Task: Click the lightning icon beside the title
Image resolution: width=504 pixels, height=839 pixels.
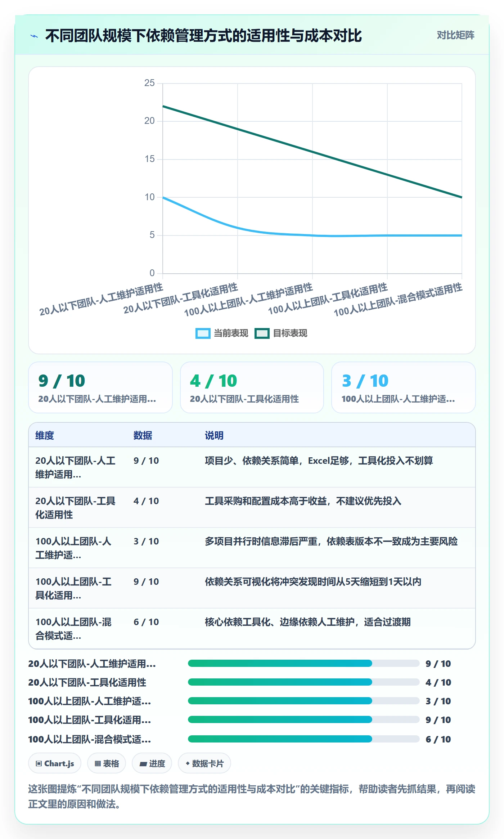Action: tap(34, 36)
